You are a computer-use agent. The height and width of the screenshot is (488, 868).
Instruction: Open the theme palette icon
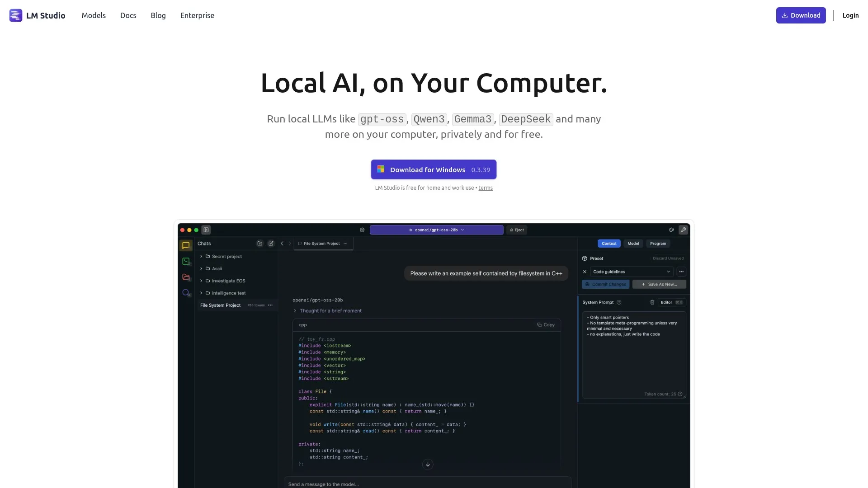click(x=671, y=230)
